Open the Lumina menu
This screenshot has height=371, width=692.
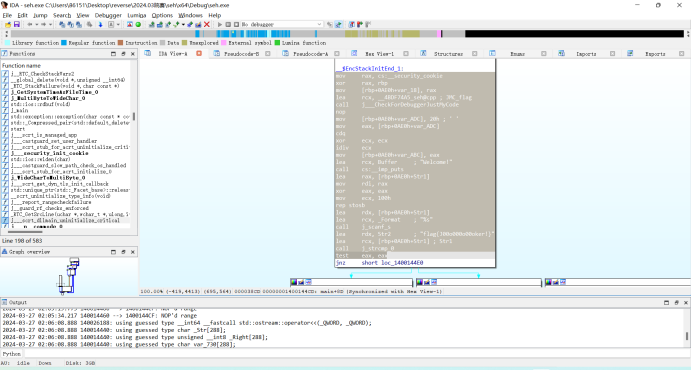coord(137,15)
